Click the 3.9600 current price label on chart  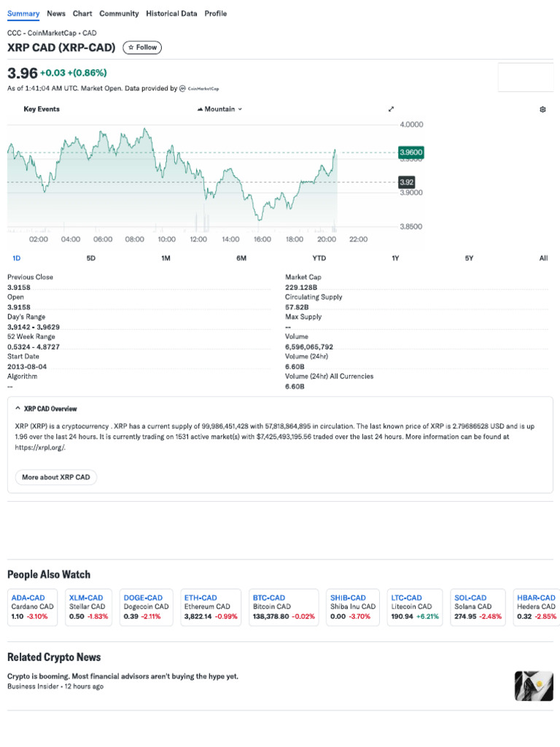coord(411,152)
